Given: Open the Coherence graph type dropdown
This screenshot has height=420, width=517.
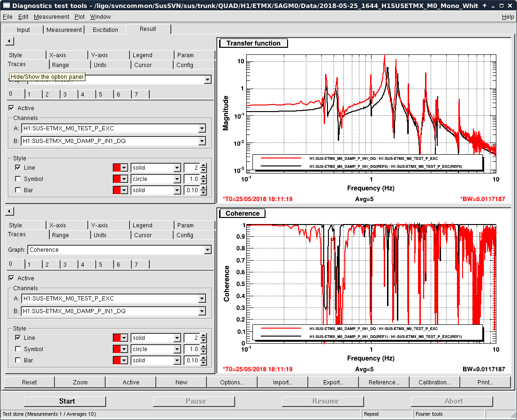Looking at the screenshot, I should point(207,250).
